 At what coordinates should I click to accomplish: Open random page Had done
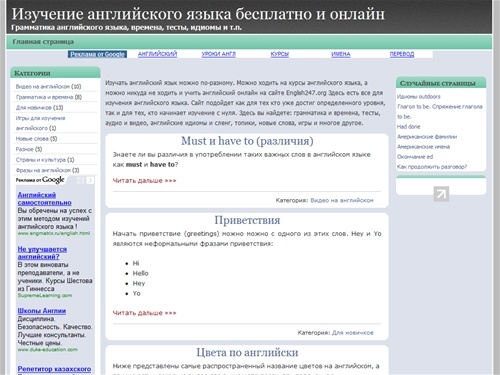tap(409, 127)
